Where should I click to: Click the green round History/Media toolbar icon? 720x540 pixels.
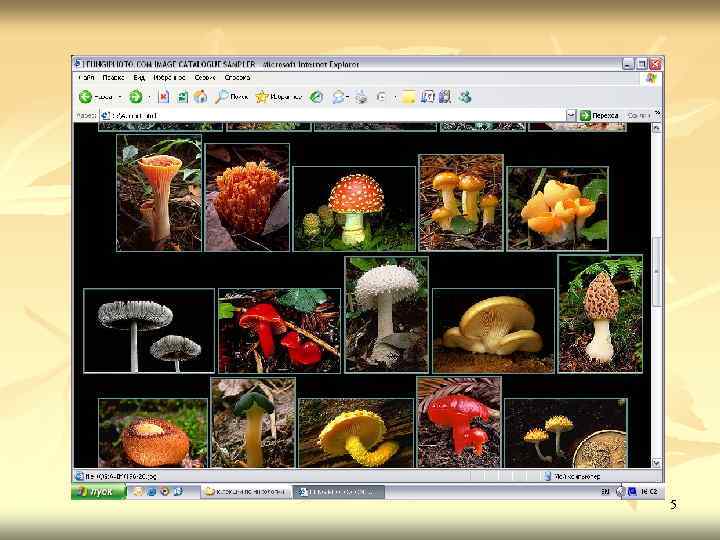click(316, 97)
